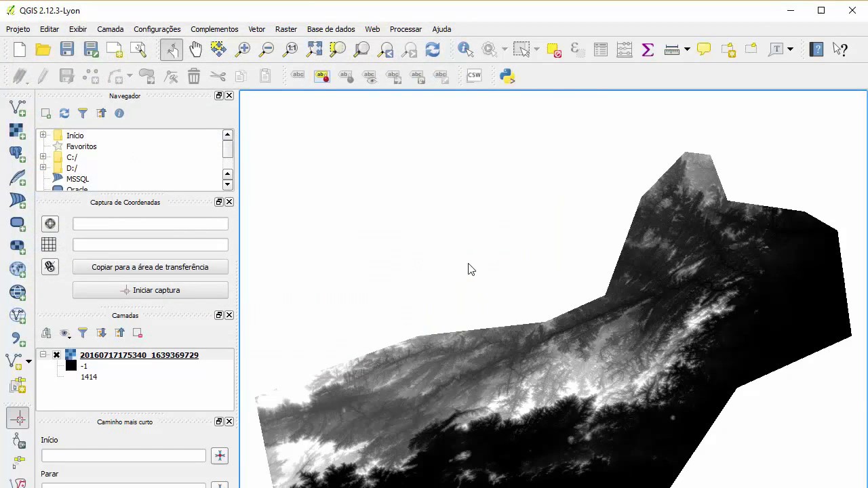Click the first coordinate capture text field
The width and height of the screenshot is (868, 488).
pos(151,224)
